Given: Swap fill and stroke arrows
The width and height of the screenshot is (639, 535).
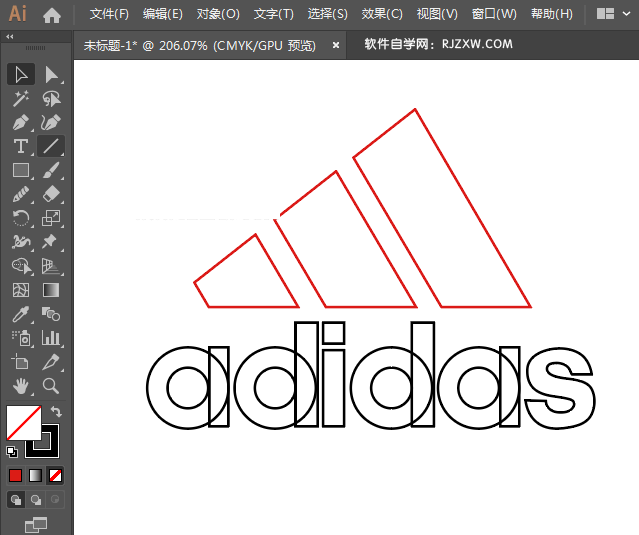Looking at the screenshot, I should pos(56,412).
